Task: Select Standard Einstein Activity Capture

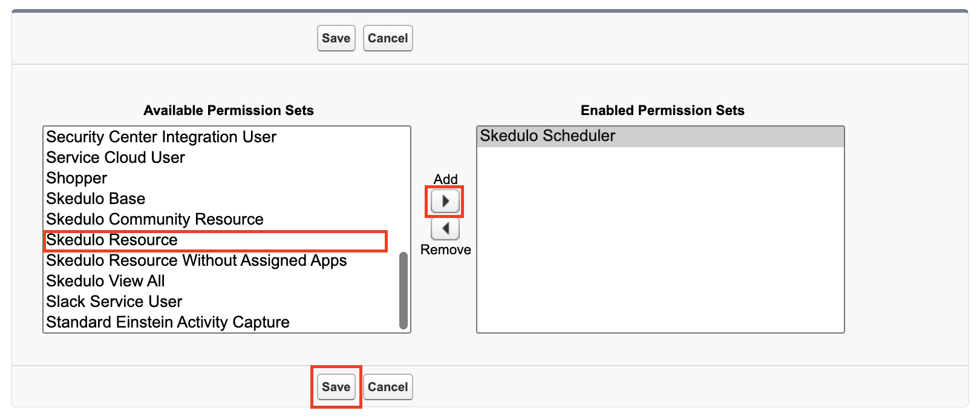Action: [168, 323]
